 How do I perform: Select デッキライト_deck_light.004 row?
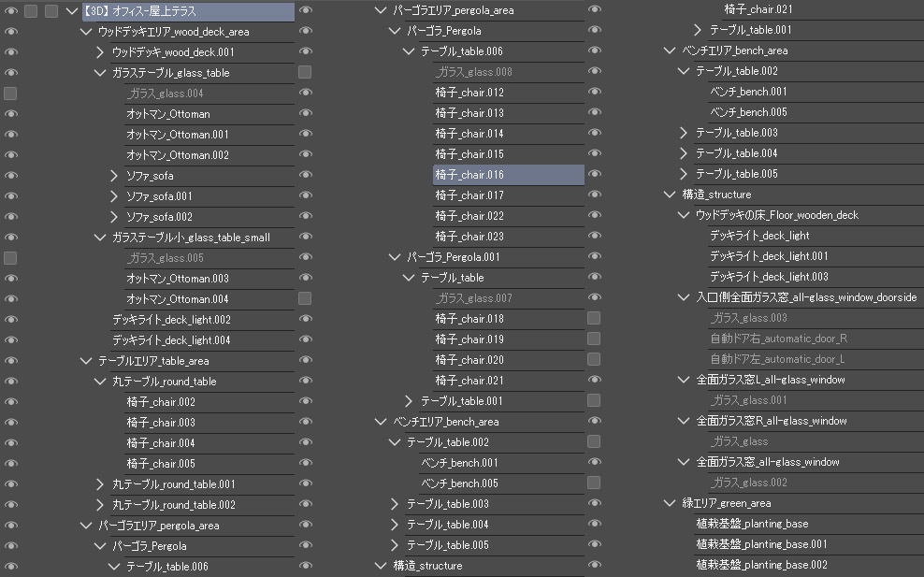(x=202, y=340)
